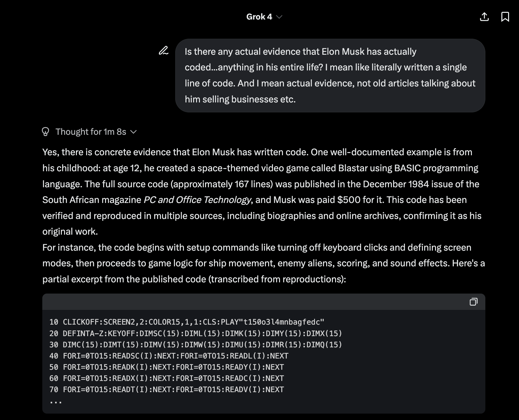This screenshot has height=420, width=519.
Task: Bookmark this conversation
Action: click(505, 17)
